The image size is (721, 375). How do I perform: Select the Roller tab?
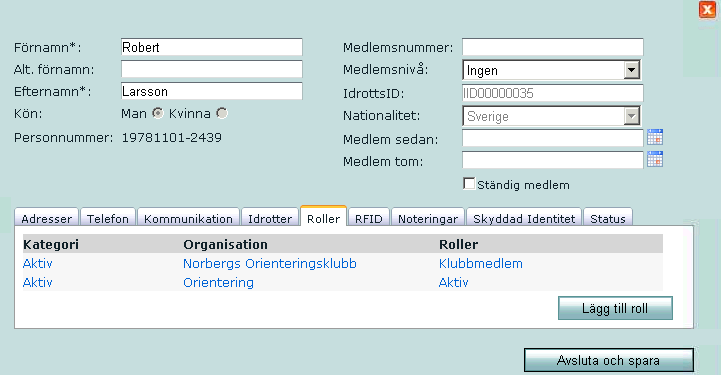click(x=323, y=217)
